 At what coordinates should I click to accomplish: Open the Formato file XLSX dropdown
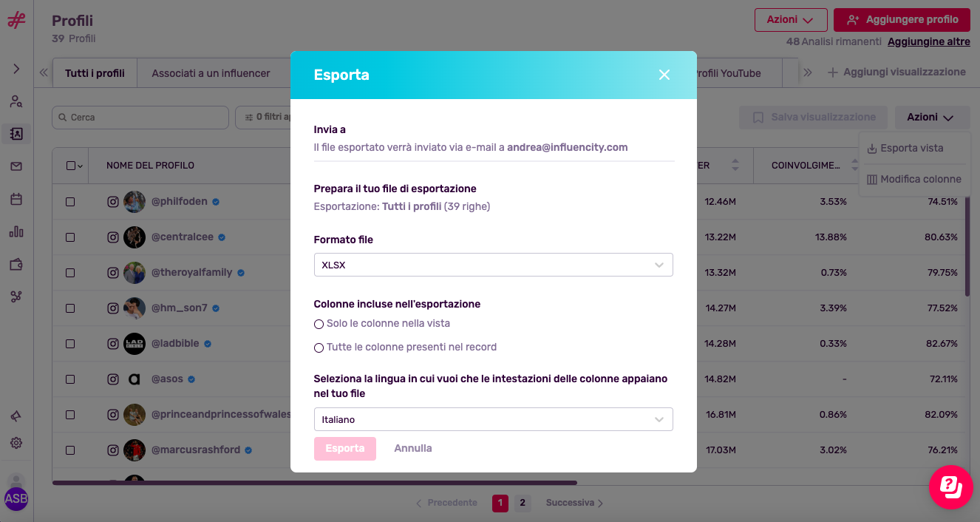coord(494,265)
